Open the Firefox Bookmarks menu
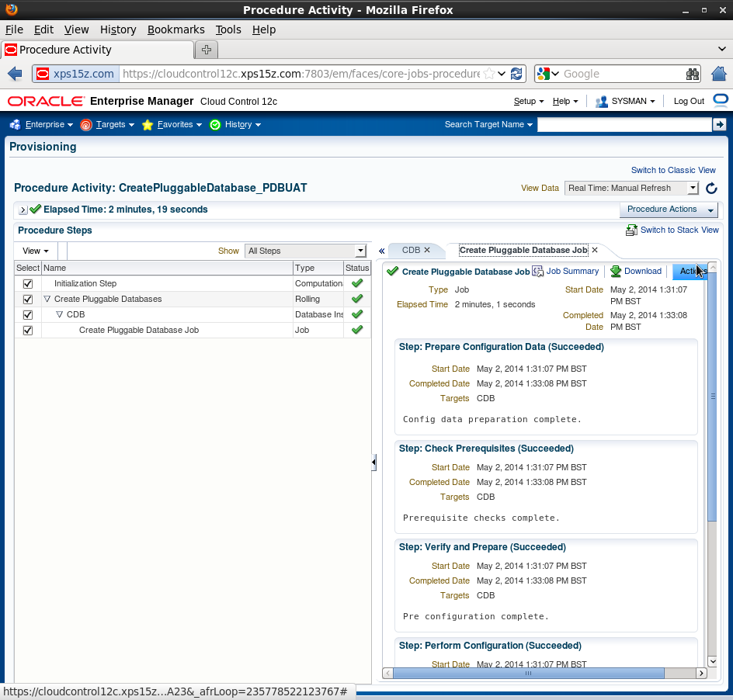This screenshot has height=700, width=733. point(175,29)
